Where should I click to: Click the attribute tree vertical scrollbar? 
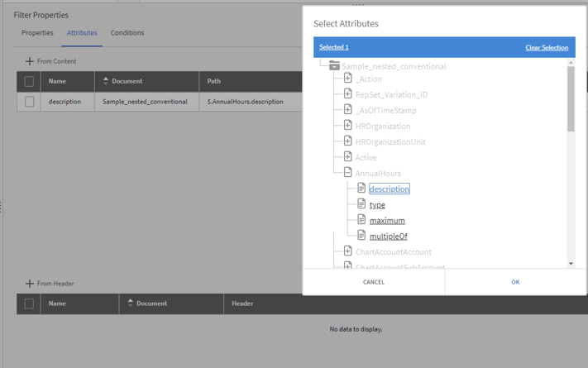pyautogui.click(x=571, y=99)
